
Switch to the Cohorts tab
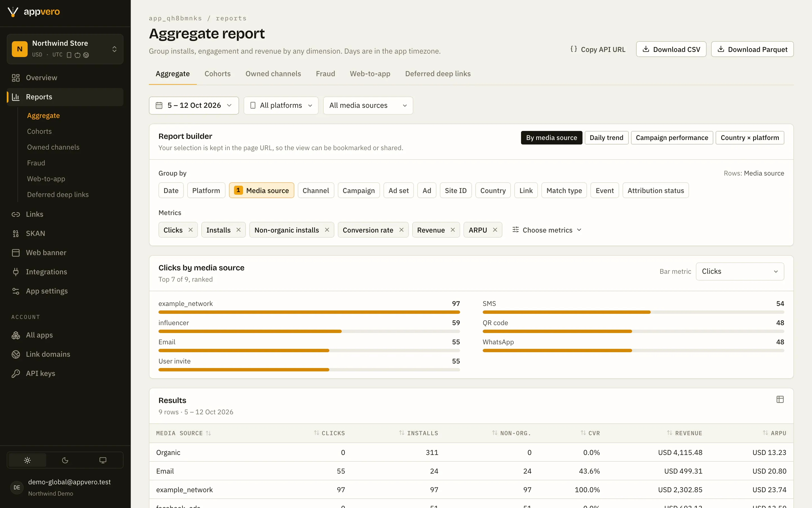(x=217, y=74)
